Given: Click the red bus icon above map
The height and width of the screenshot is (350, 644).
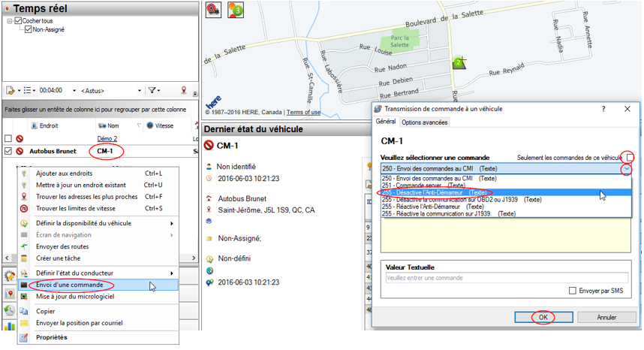Looking at the screenshot, I should point(213,10).
